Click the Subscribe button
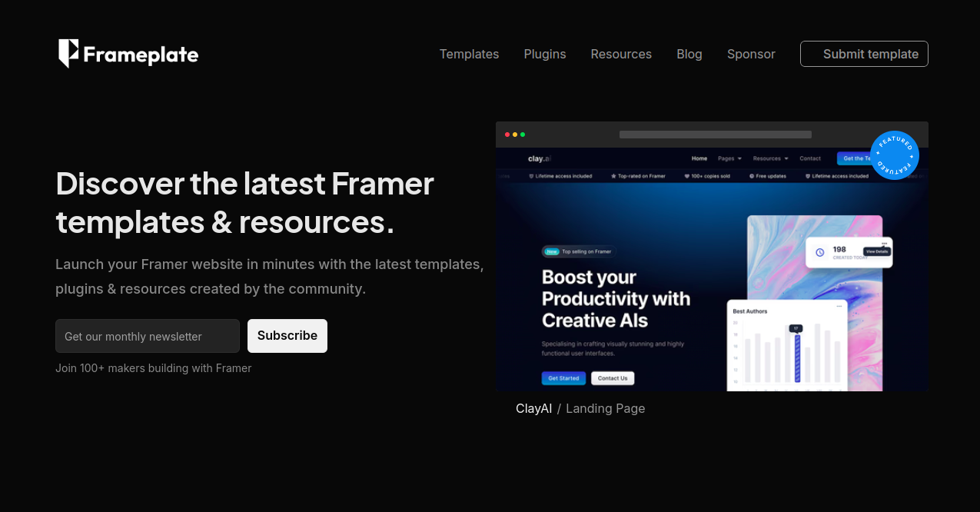 pyautogui.click(x=287, y=336)
